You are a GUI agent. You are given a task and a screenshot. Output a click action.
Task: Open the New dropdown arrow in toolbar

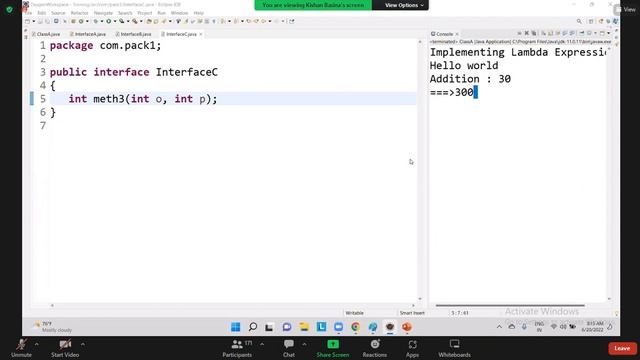(x=34, y=21)
